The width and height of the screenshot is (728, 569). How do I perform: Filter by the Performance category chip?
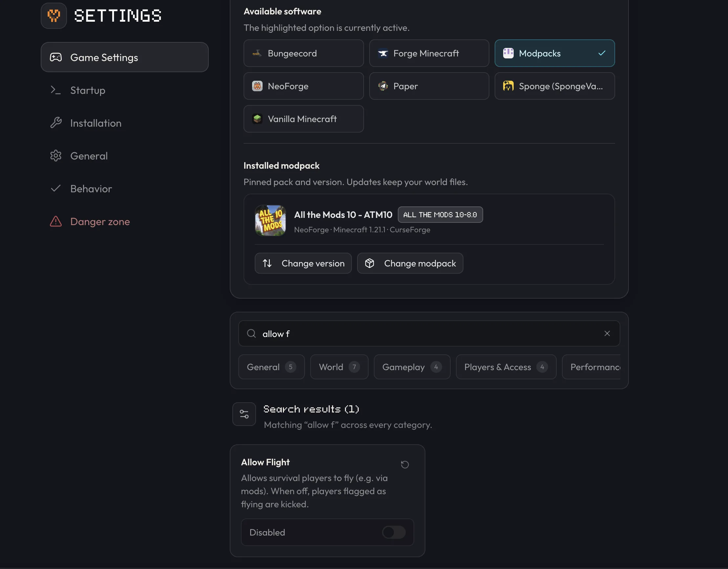point(591,367)
